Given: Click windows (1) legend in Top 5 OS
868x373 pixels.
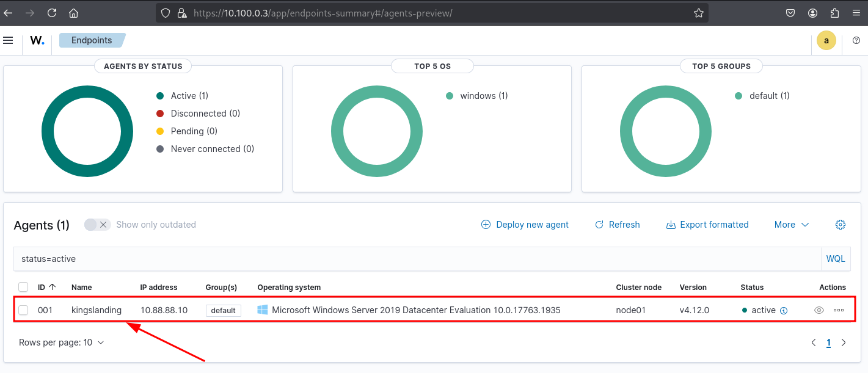Looking at the screenshot, I should (x=477, y=96).
